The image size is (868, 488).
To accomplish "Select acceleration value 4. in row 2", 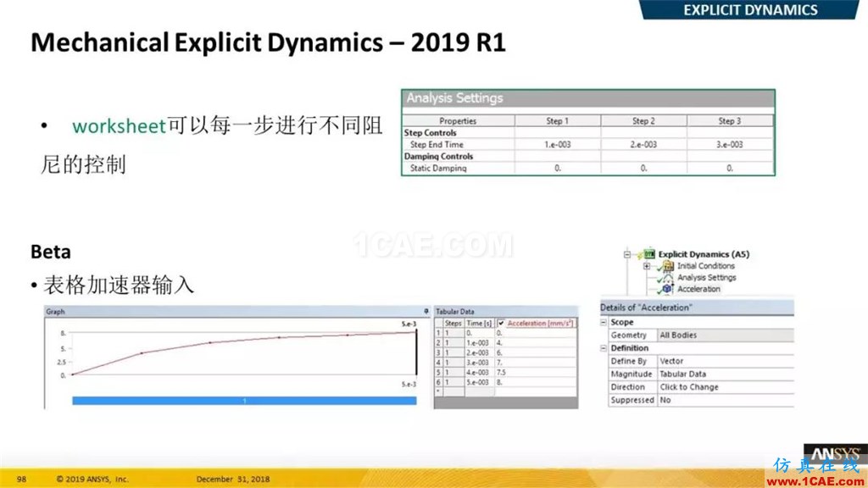I will coord(536,343).
